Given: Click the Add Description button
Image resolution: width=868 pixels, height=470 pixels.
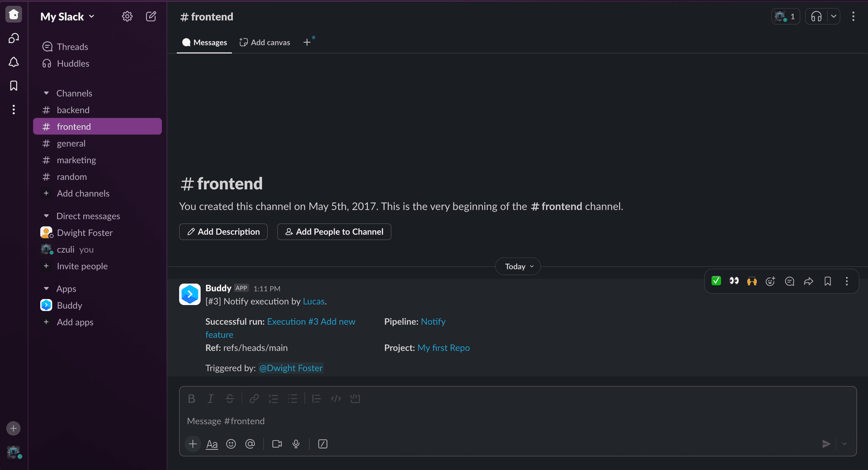Looking at the screenshot, I should tap(223, 232).
